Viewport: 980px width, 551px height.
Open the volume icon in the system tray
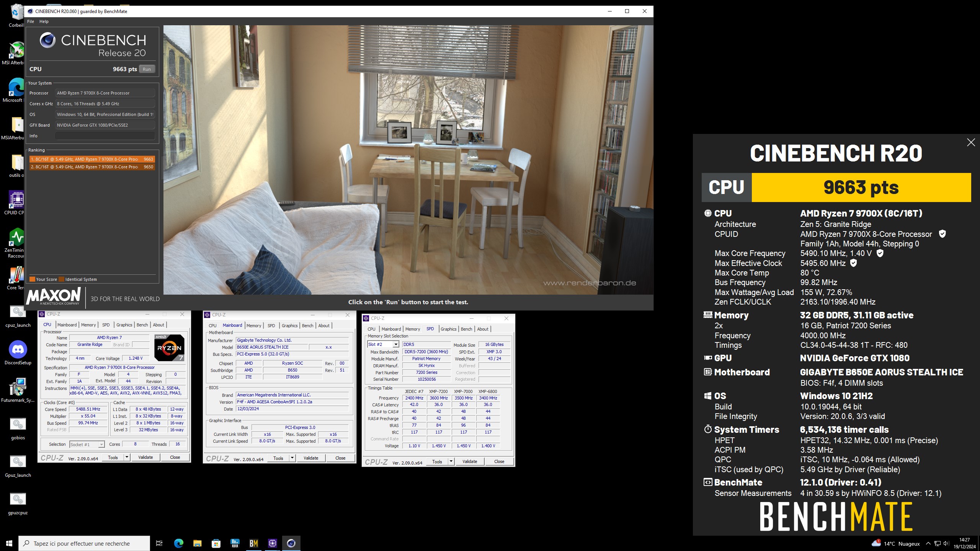[x=946, y=543]
